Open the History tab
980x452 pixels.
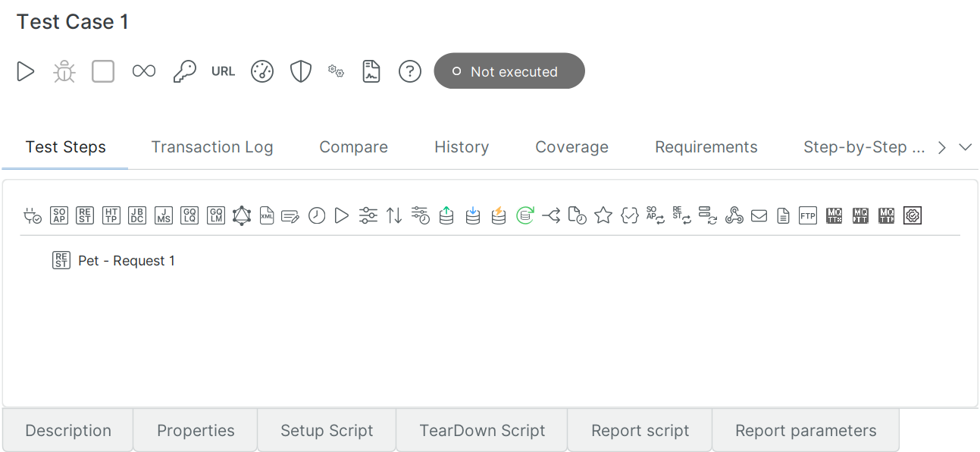[x=462, y=147]
